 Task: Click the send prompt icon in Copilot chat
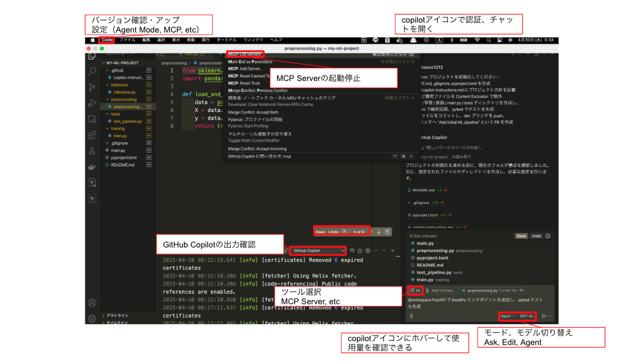[x=544, y=316]
